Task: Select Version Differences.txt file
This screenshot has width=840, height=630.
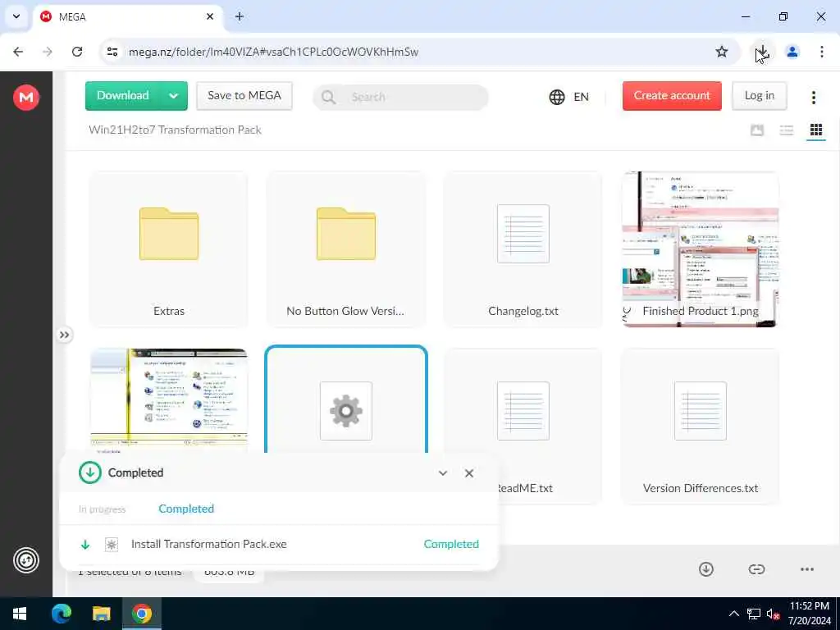Action: click(x=701, y=427)
